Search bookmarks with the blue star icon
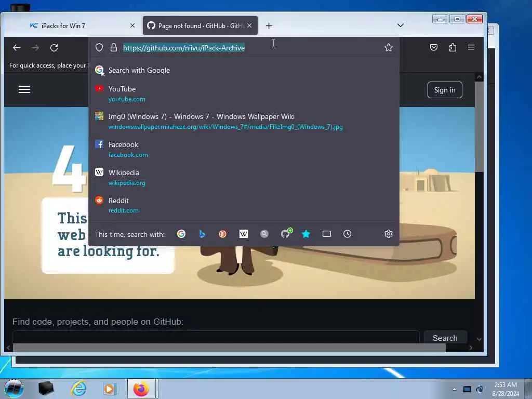The width and height of the screenshot is (532, 399). click(x=305, y=234)
